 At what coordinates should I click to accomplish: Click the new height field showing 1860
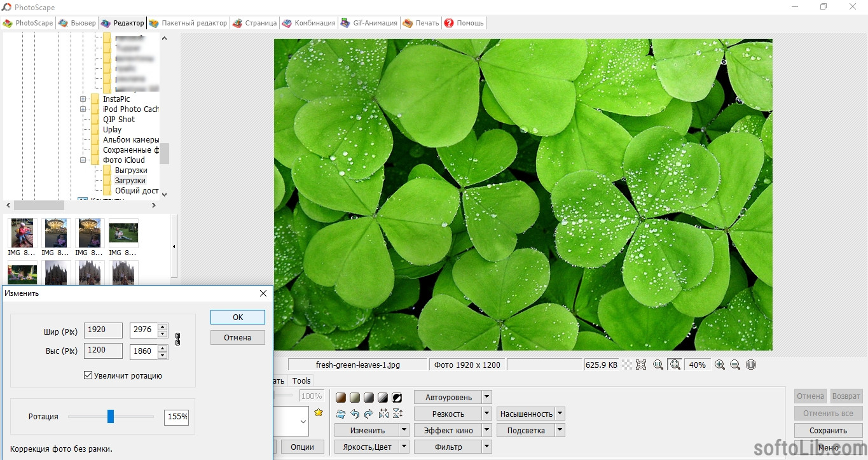pos(144,351)
